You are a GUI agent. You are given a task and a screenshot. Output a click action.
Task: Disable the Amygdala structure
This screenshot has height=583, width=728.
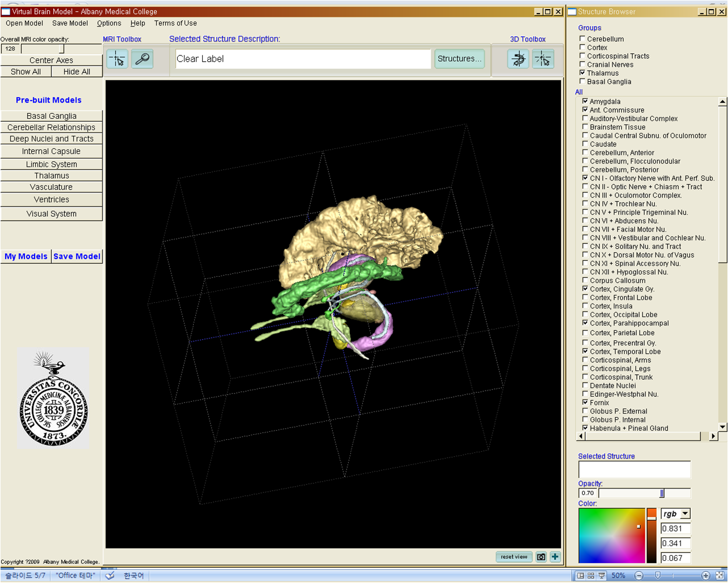coord(585,101)
